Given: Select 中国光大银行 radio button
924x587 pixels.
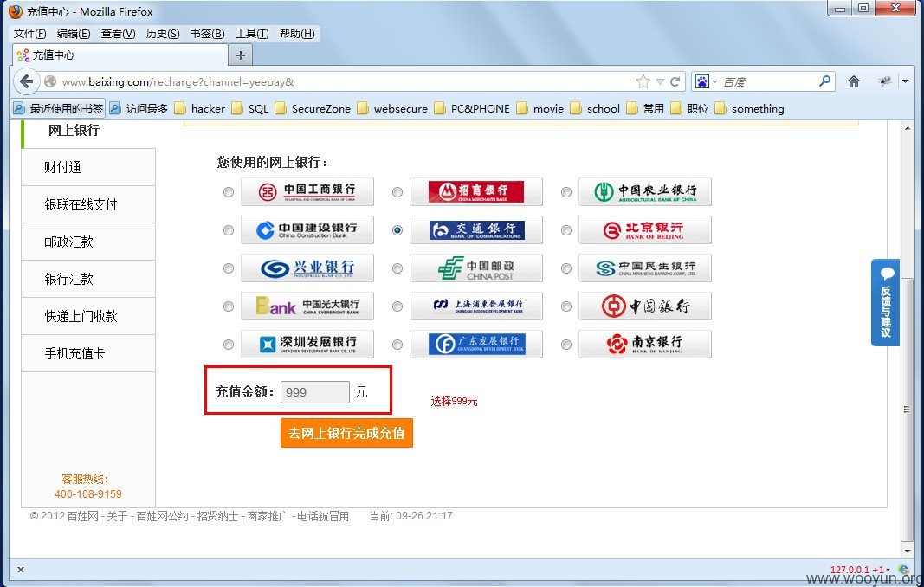Looking at the screenshot, I should click(x=229, y=306).
